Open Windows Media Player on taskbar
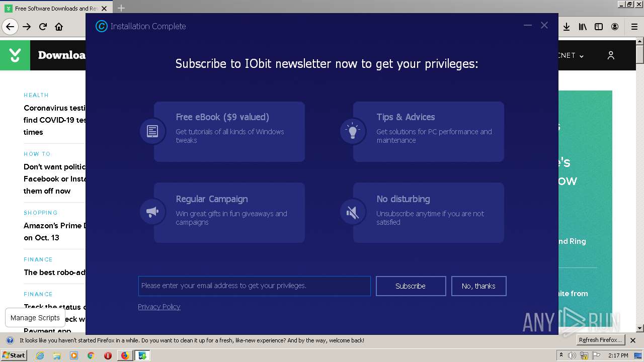The image size is (644, 362). [x=74, y=355]
